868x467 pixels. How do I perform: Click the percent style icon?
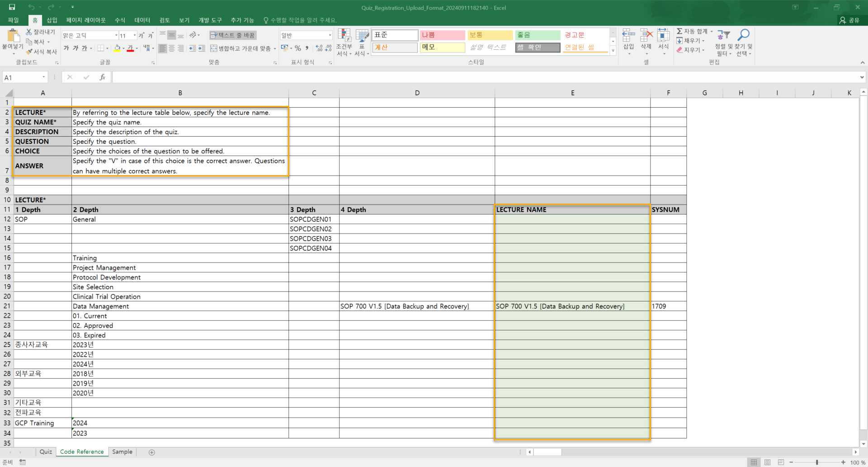point(298,48)
